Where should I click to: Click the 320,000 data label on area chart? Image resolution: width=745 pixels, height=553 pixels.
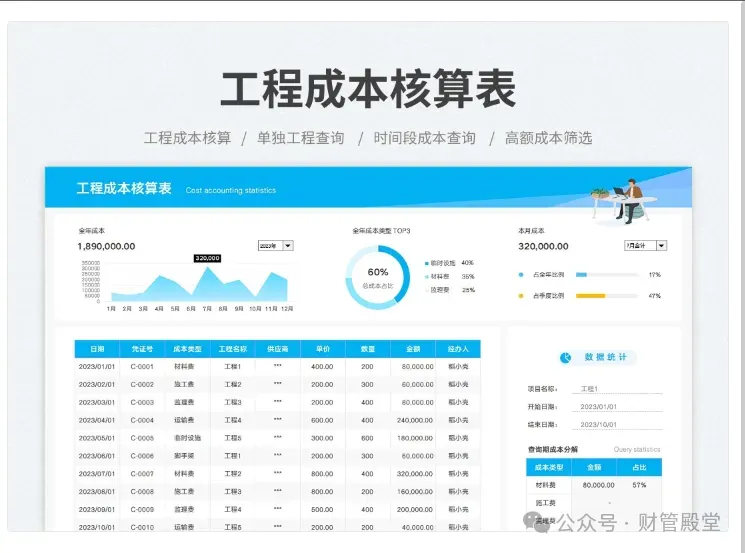(208, 258)
